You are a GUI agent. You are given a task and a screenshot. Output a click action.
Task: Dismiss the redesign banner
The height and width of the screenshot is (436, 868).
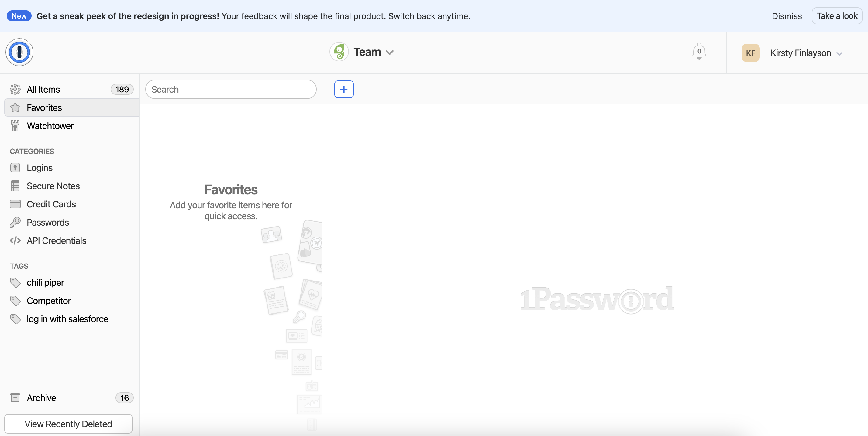pos(787,16)
